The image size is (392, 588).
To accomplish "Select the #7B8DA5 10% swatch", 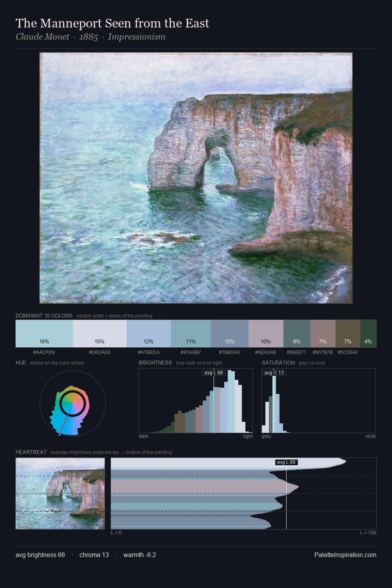I will point(230,334).
